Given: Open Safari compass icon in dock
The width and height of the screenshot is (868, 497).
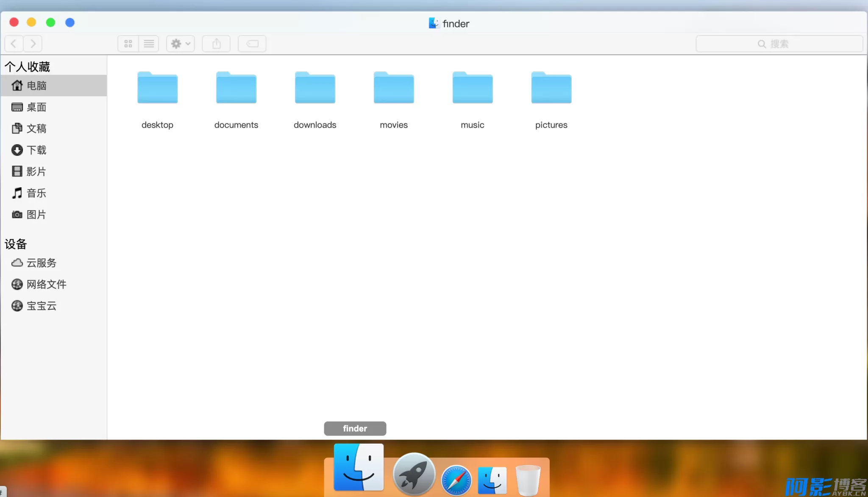Looking at the screenshot, I should pyautogui.click(x=456, y=480).
